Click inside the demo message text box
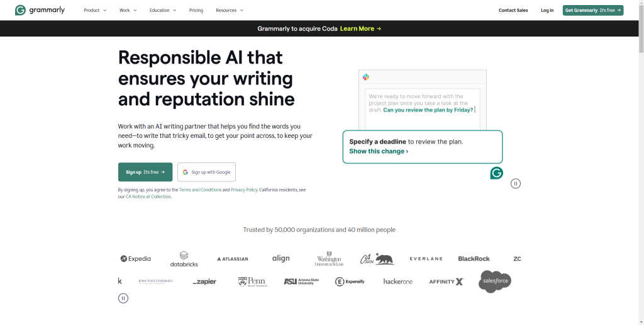Viewport: 644px width, 325px height. 423,108
